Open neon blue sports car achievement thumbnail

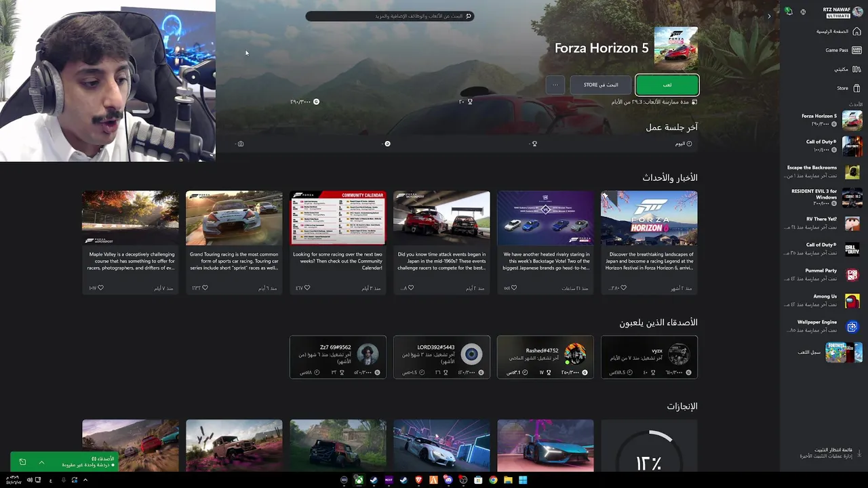tap(545, 445)
